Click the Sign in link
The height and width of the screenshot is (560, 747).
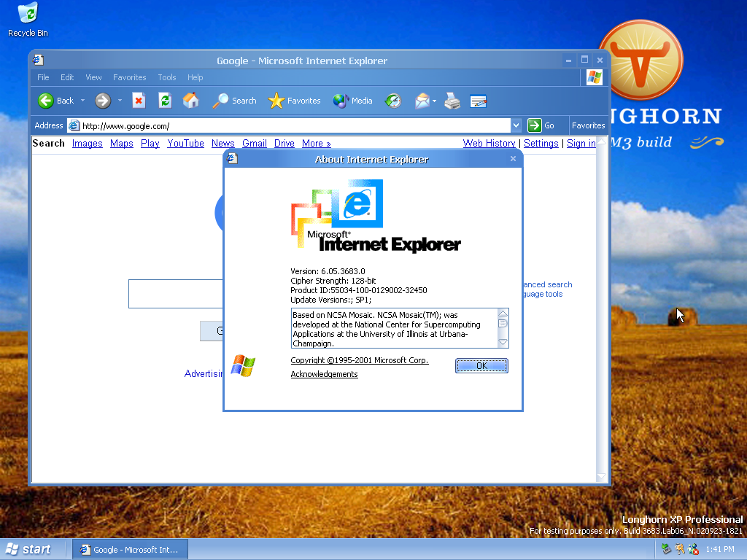581,144
